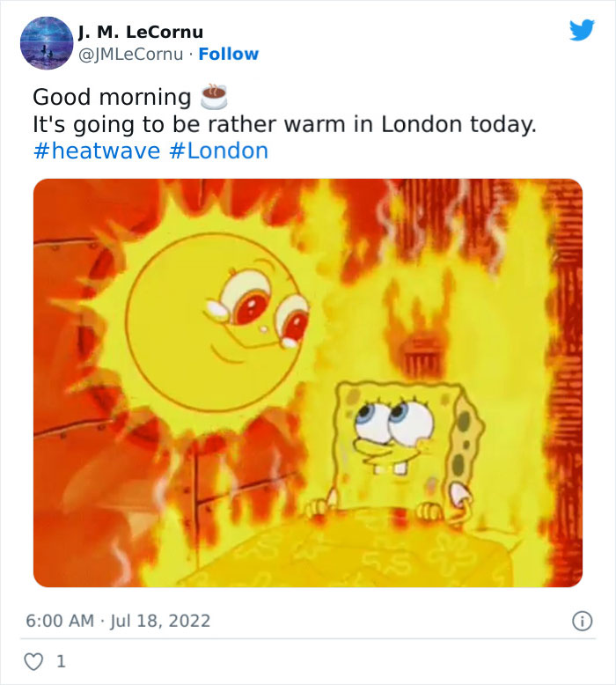Viewport: 616px width, 685px height.
Task: Click the @JMLeCornu handle
Action: click(130, 55)
